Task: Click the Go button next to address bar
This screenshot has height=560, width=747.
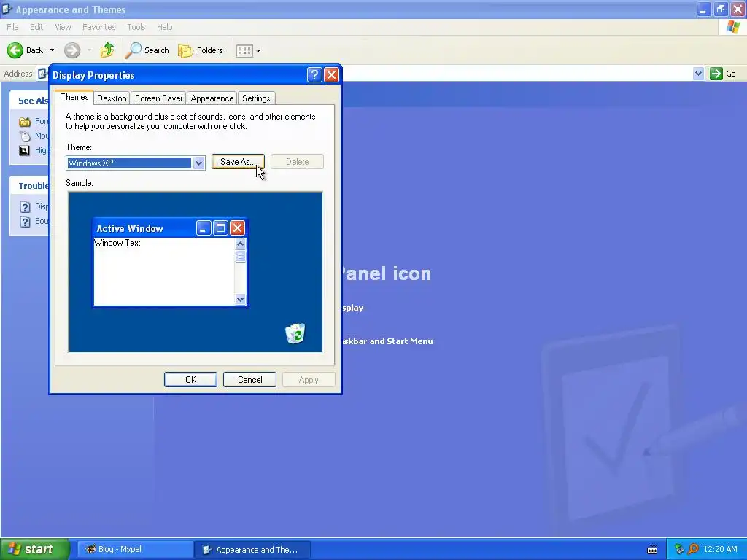Action: (x=723, y=74)
